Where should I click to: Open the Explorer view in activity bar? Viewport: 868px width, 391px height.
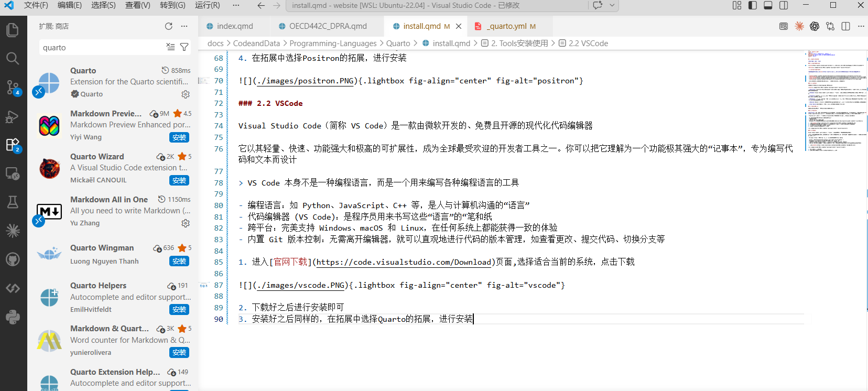(x=13, y=30)
